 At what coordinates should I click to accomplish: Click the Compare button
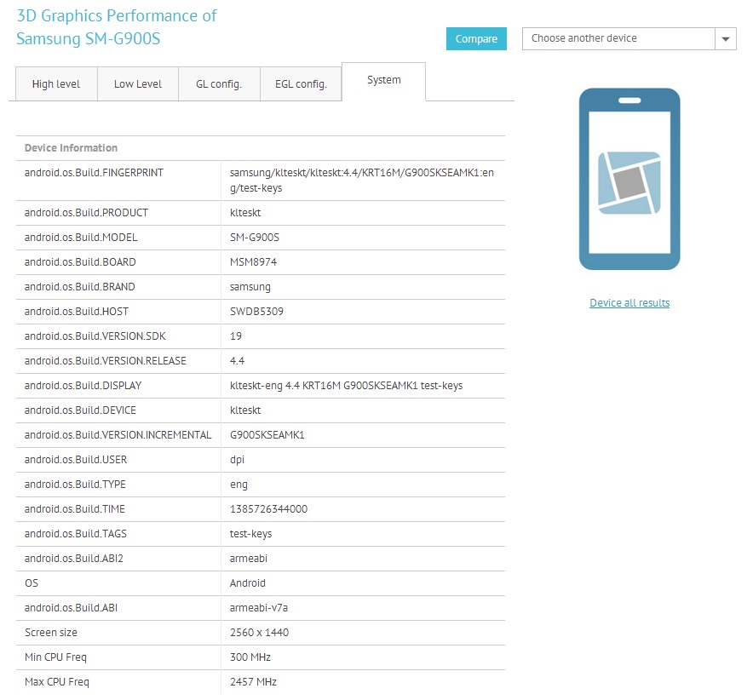pos(476,39)
